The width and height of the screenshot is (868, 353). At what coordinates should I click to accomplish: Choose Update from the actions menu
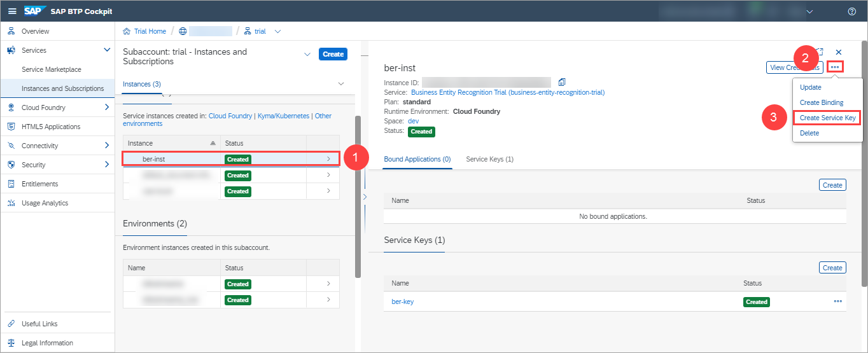[810, 87]
